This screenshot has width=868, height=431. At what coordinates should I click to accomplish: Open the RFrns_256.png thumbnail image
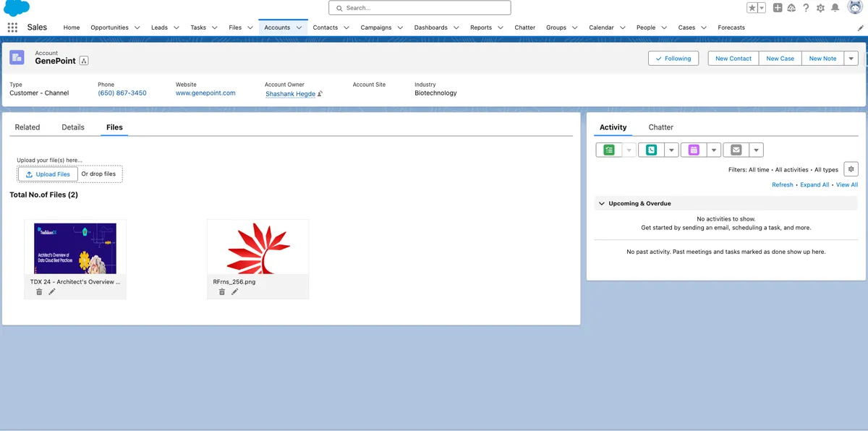[258, 248]
